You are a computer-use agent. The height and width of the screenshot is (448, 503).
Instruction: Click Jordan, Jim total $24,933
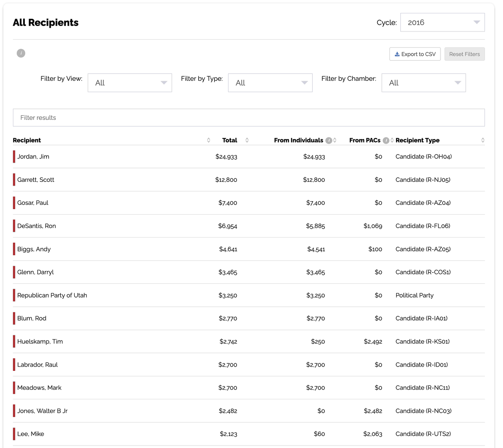(x=226, y=157)
